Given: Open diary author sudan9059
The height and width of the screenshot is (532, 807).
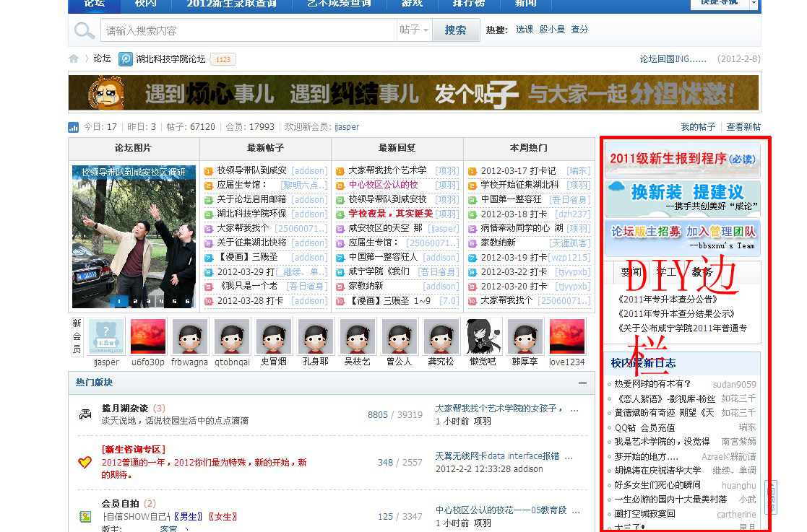Looking at the screenshot, I should click(735, 384).
